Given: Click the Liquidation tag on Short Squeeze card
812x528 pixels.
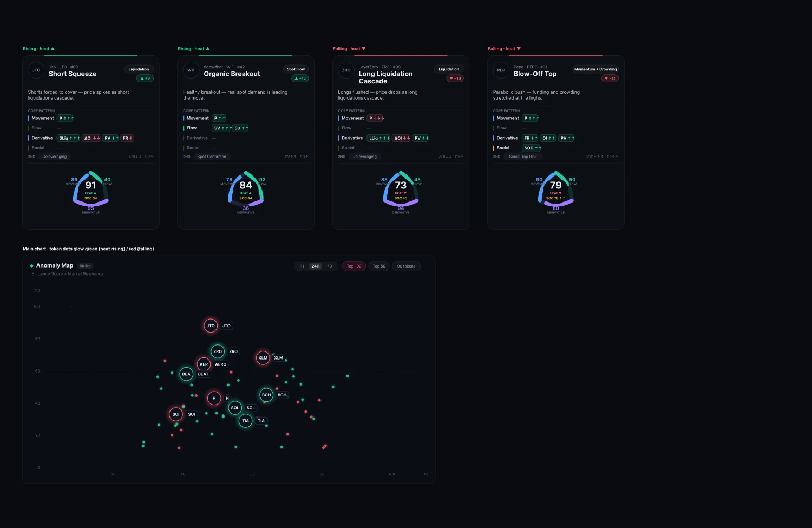Looking at the screenshot, I should pyautogui.click(x=139, y=69).
